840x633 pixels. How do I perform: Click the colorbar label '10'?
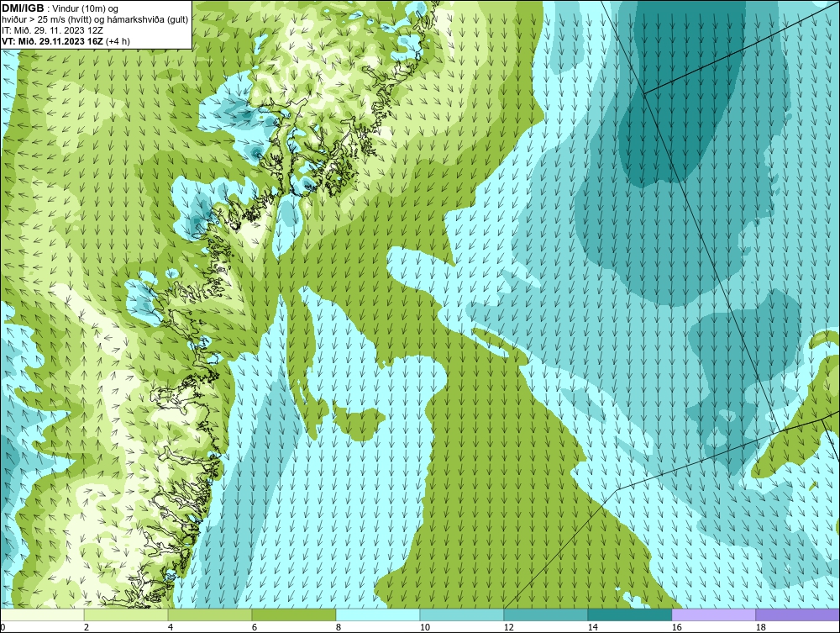424,627
